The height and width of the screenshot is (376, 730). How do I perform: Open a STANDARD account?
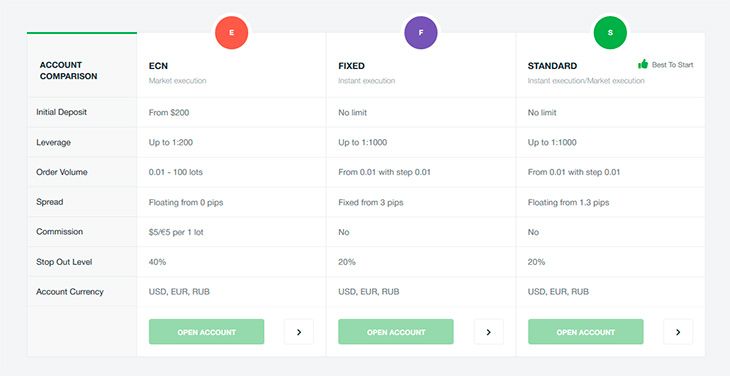point(586,332)
